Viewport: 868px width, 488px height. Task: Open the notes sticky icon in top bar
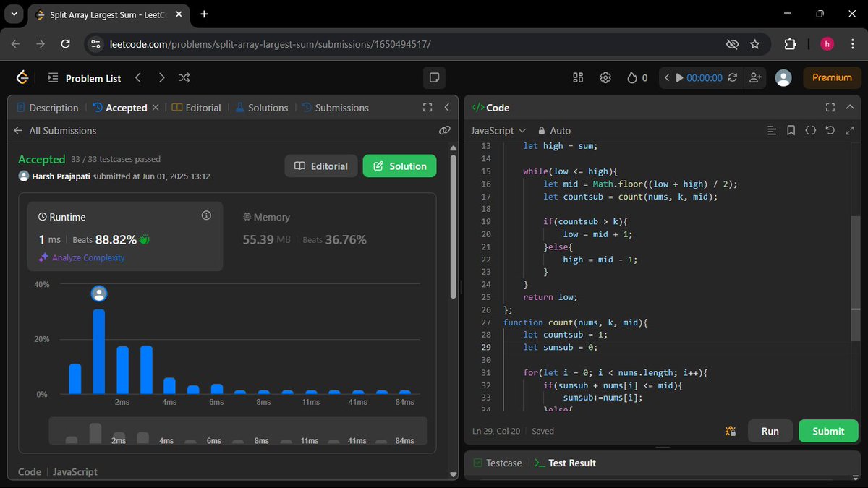click(x=434, y=77)
